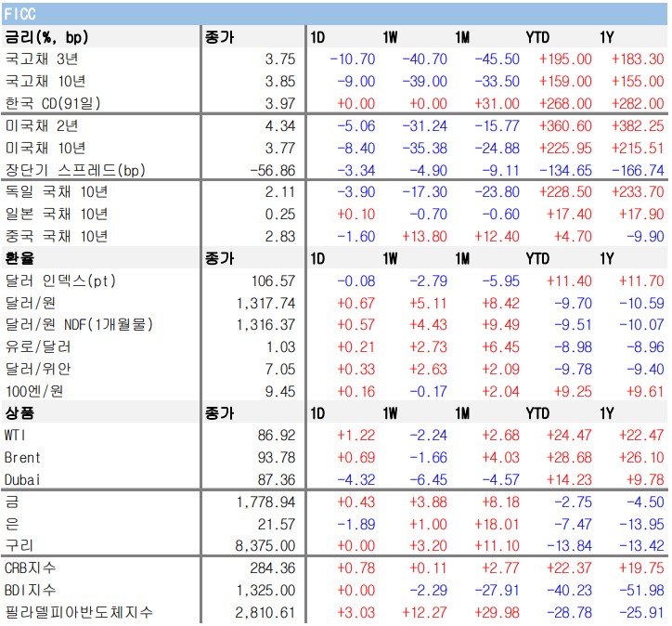This screenshot has height=626, width=672.
Task: Click the 유로/달러 row label
Action: pyautogui.click(x=38, y=347)
